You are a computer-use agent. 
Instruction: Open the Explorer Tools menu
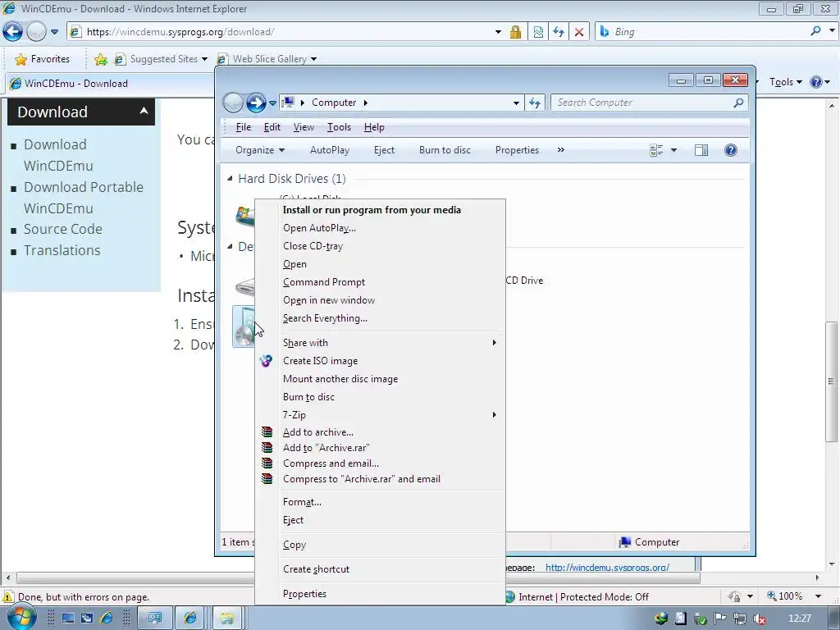(339, 127)
